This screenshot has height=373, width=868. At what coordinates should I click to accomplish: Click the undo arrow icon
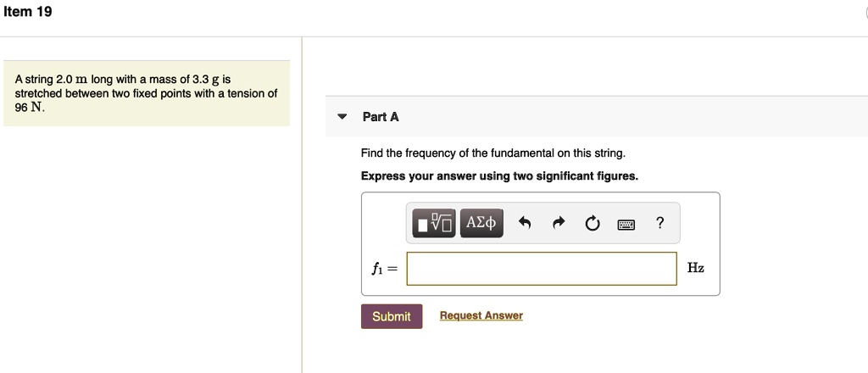click(525, 224)
